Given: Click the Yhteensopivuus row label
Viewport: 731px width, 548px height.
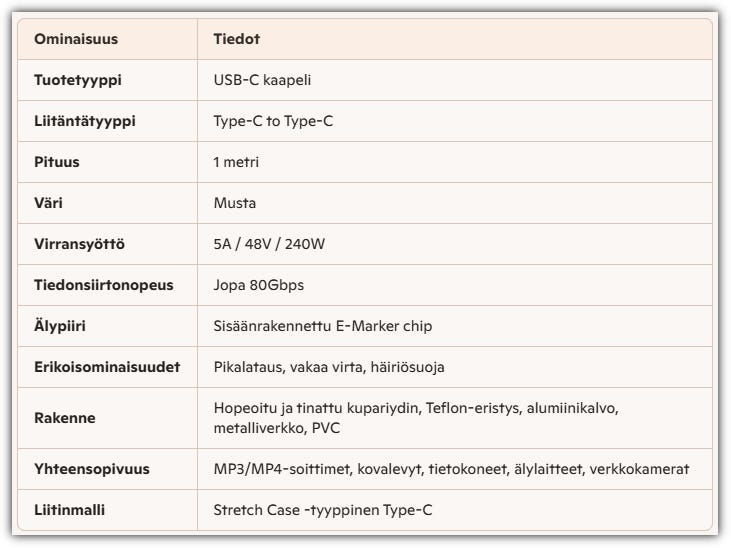Looking at the screenshot, I should pyautogui.click(x=91, y=469).
